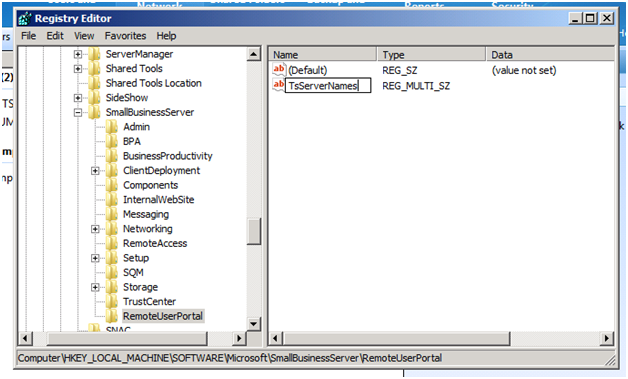
Task: Click the REG_MULTI_SZ type cell
Action: [416, 86]
